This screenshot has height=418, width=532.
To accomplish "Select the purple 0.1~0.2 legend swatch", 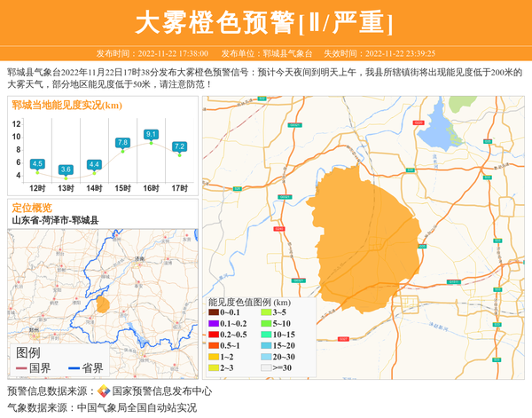I will 214,324.
